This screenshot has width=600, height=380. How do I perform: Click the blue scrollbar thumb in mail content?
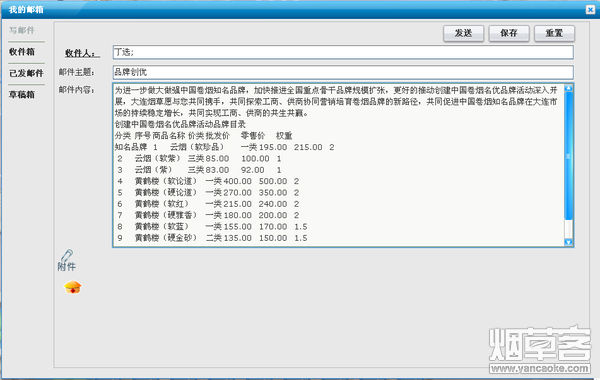click(x=569, y=156)
